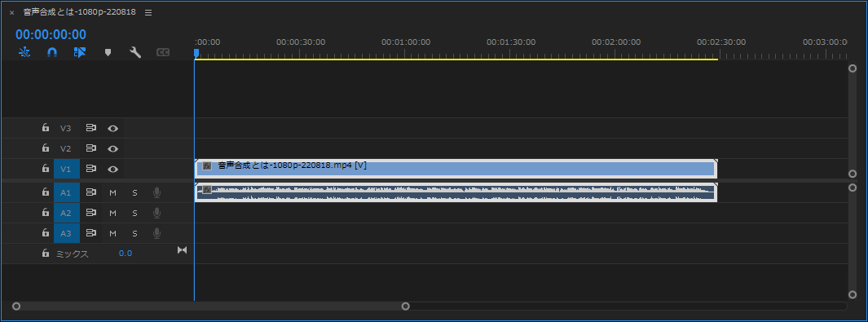
Task: Enable voice-over record on A3
Action: 156,233
